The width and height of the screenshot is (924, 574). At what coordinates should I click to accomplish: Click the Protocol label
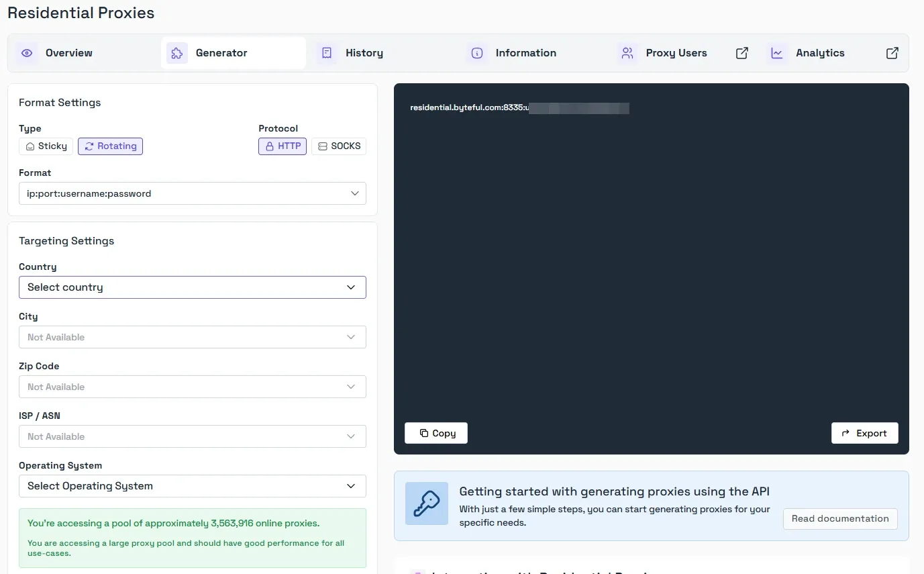coord(278,128)
